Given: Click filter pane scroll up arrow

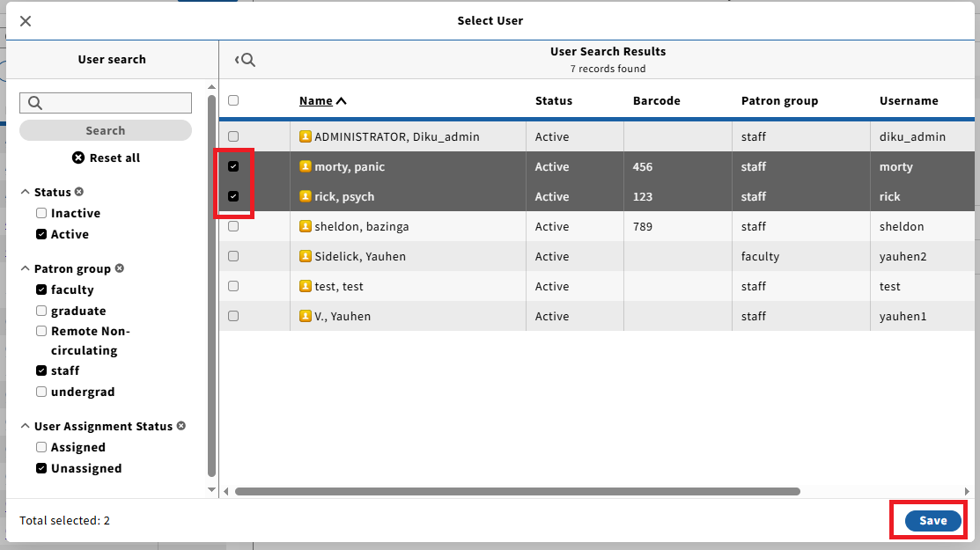Looking at the screenshot, I should click(x=211, y=87).
